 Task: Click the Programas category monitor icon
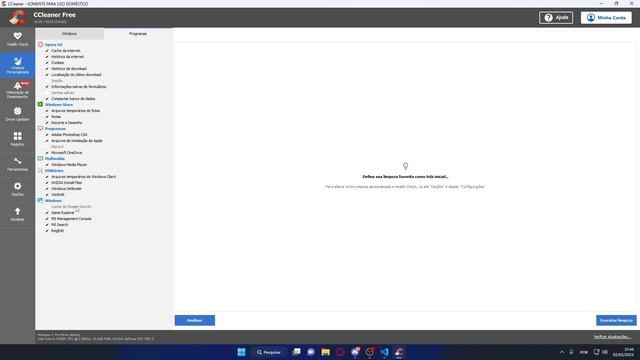point(40,129)
